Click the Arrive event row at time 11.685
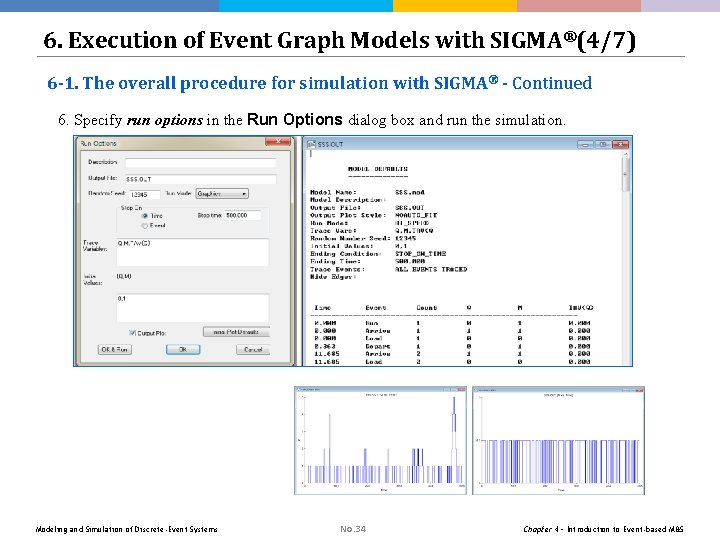 pyautogui.click(x=452, y=354)
